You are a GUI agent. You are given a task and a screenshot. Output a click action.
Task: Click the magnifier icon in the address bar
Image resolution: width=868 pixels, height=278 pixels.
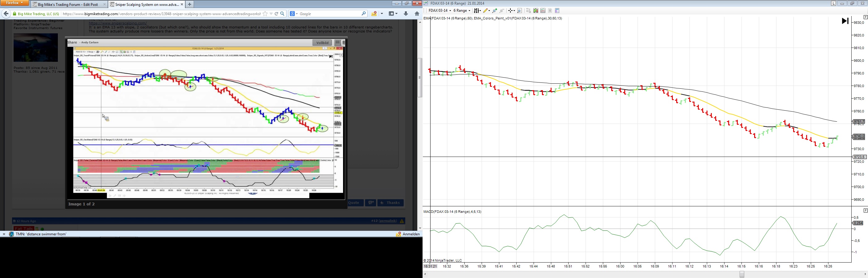tap(282, 14)
